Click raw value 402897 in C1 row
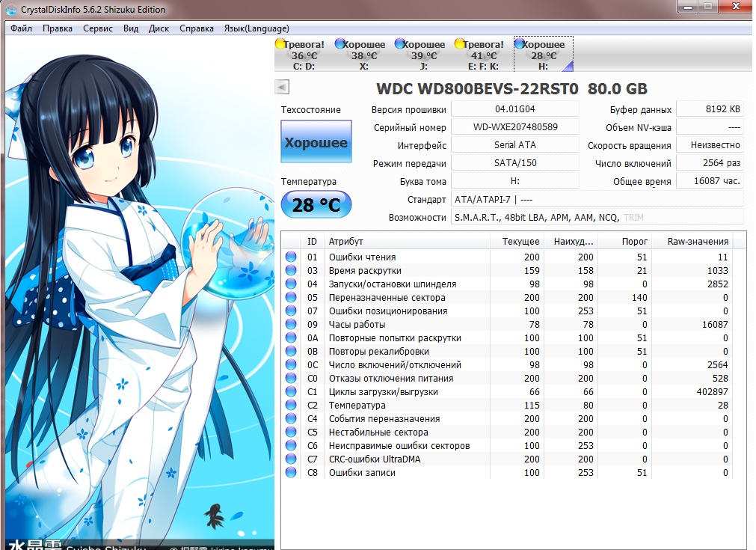 tap(712, 392)
